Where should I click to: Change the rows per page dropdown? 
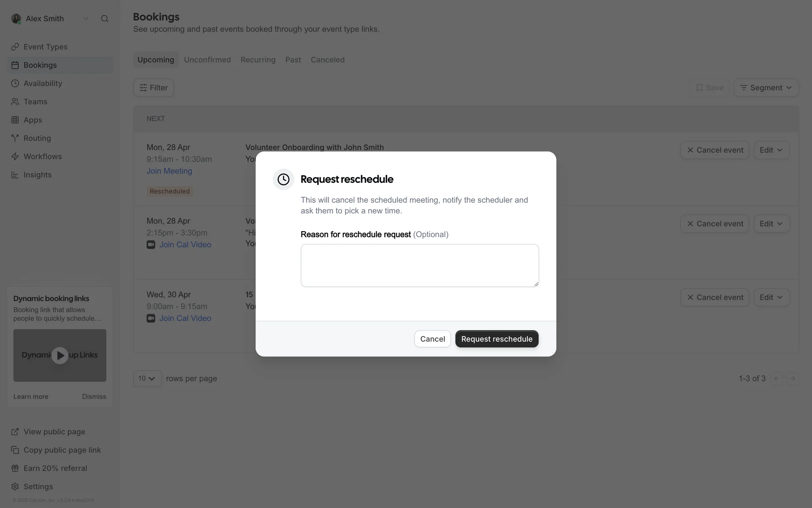click(147, 378)
